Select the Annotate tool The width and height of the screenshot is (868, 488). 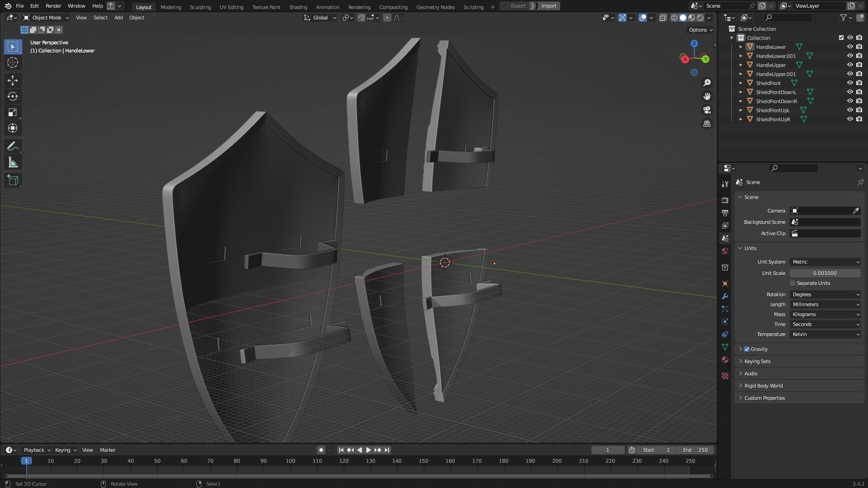click(13, 147)
